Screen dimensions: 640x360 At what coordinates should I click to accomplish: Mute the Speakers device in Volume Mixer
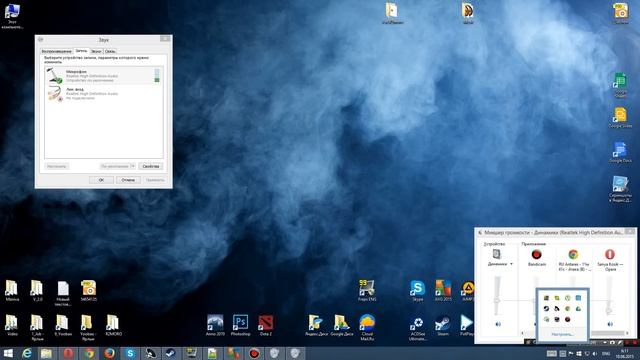coord(498,324)
